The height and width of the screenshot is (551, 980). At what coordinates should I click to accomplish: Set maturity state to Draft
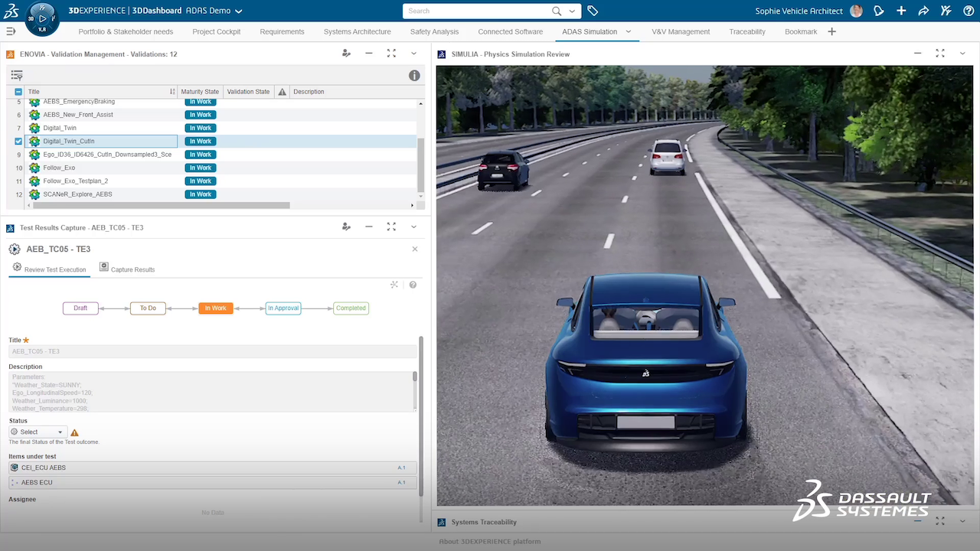[80, 308]
